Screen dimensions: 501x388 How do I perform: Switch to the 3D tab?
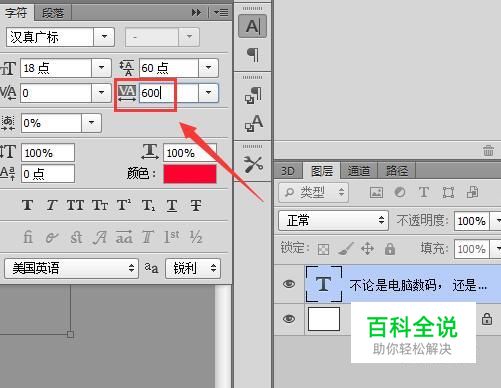[288, 171]
